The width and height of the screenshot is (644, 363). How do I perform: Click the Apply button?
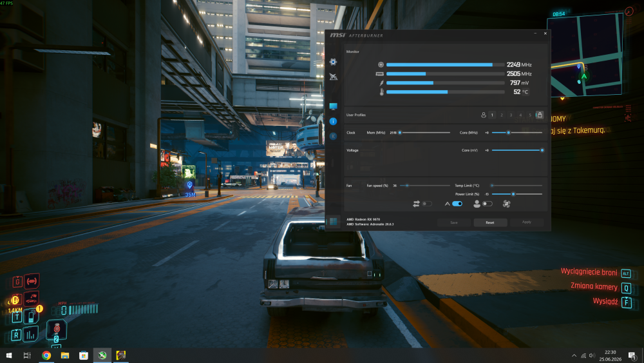(x=527, y=222)
